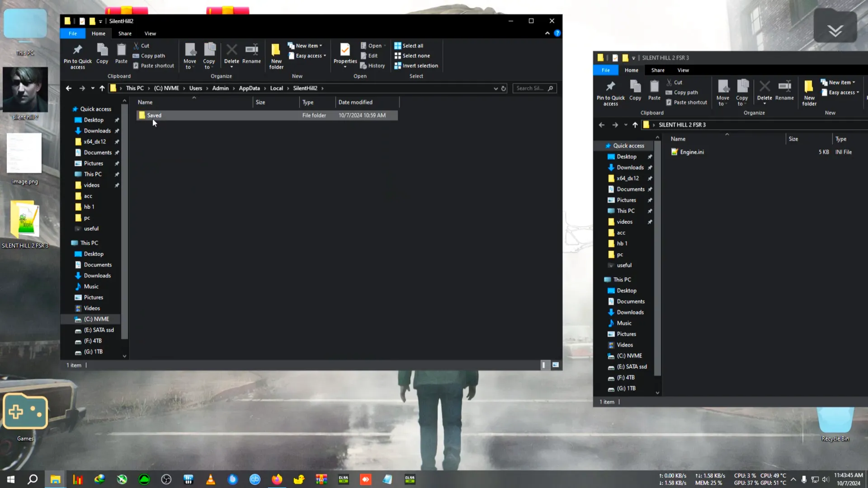Sort by Date modified column in SilentHill2 window
Image resolution: width=868 pixels, height=488 pixels.
367,102
